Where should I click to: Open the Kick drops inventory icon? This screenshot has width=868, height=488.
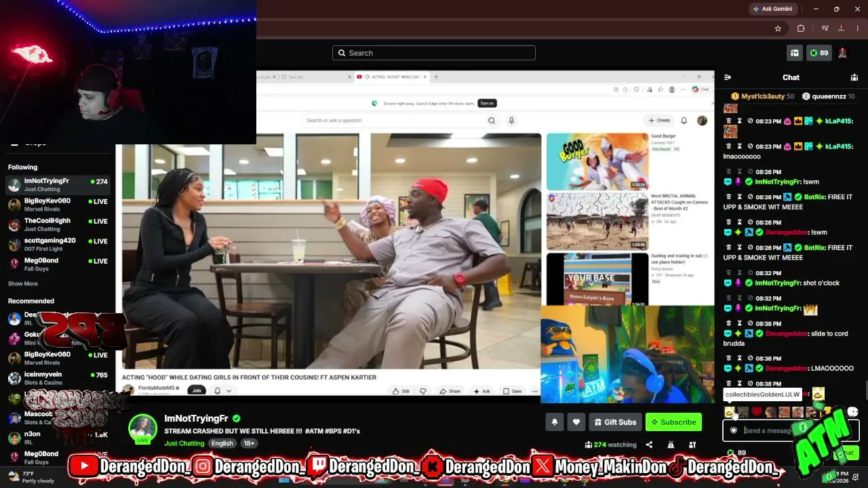click(x=794, y=53)
